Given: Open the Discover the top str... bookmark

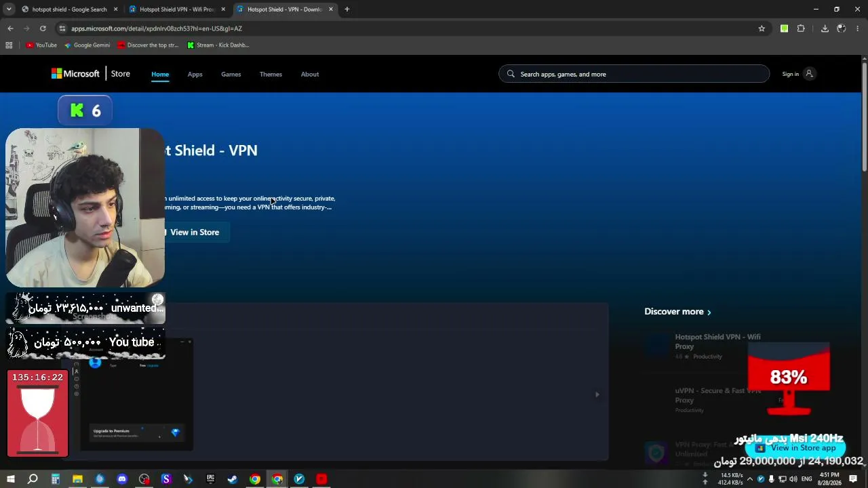Looking at the screenshot, I should 148,45.
